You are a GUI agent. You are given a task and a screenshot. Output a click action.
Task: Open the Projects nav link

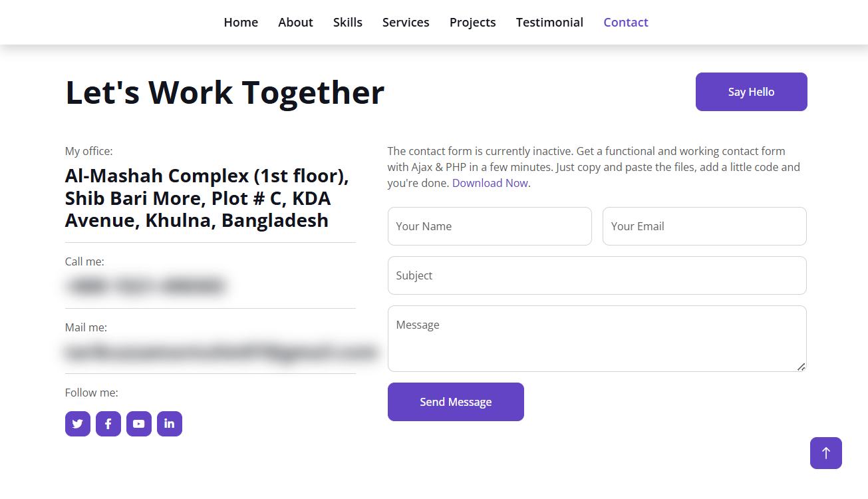pyautogui.click(x=473, y=22)
